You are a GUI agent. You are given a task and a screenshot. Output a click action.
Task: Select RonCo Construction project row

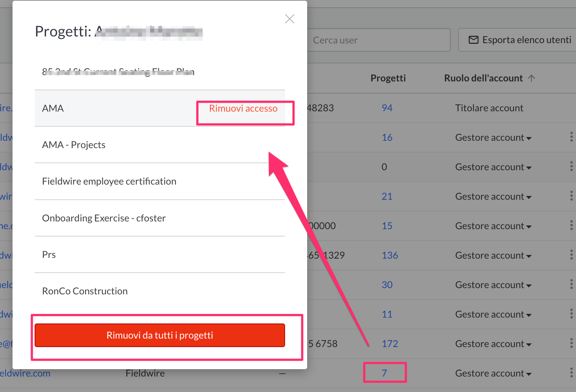coord(85,291)
